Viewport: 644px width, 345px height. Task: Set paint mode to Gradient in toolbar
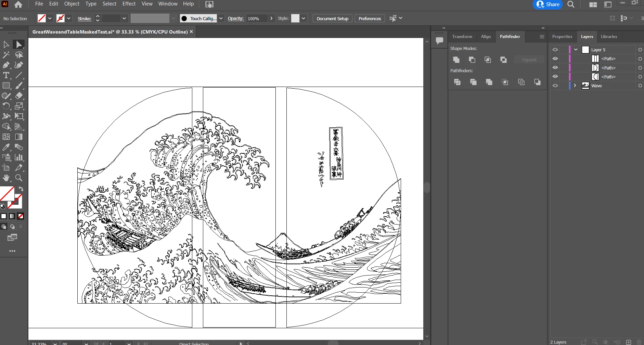click(12, 216)
